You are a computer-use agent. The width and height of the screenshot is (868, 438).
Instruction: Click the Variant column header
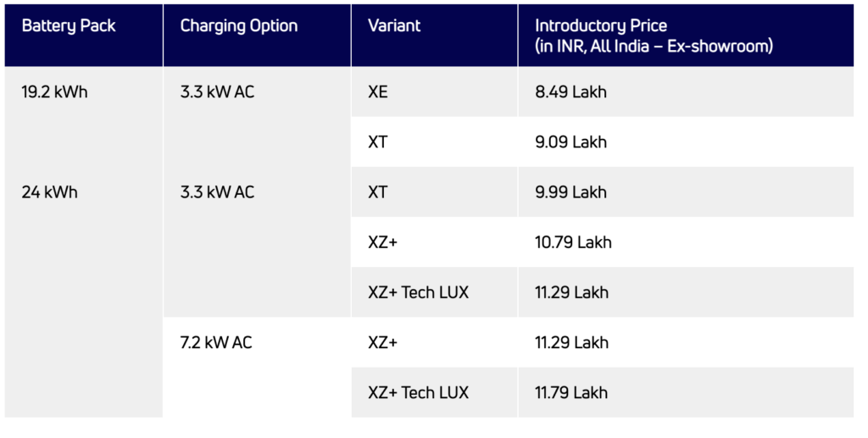click(x=394, y=26)
